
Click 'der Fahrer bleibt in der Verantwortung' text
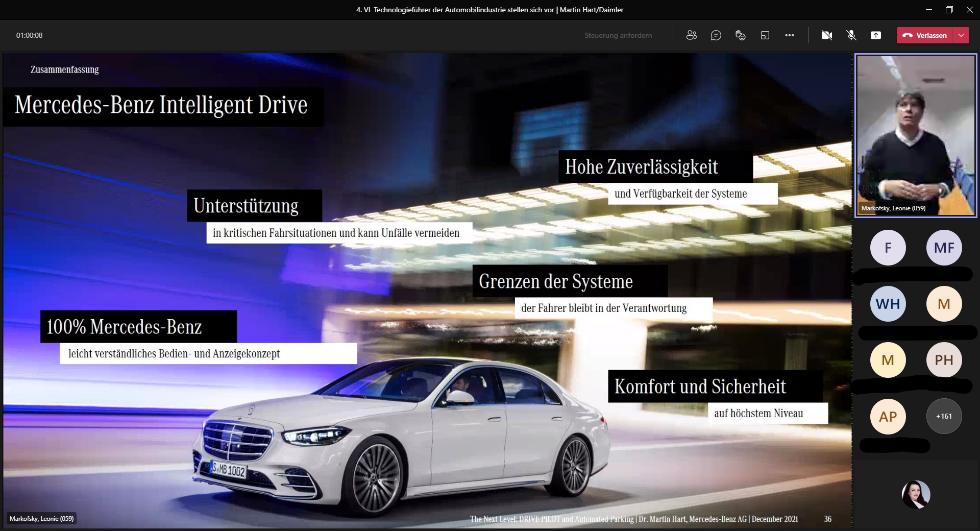[604, 308]
